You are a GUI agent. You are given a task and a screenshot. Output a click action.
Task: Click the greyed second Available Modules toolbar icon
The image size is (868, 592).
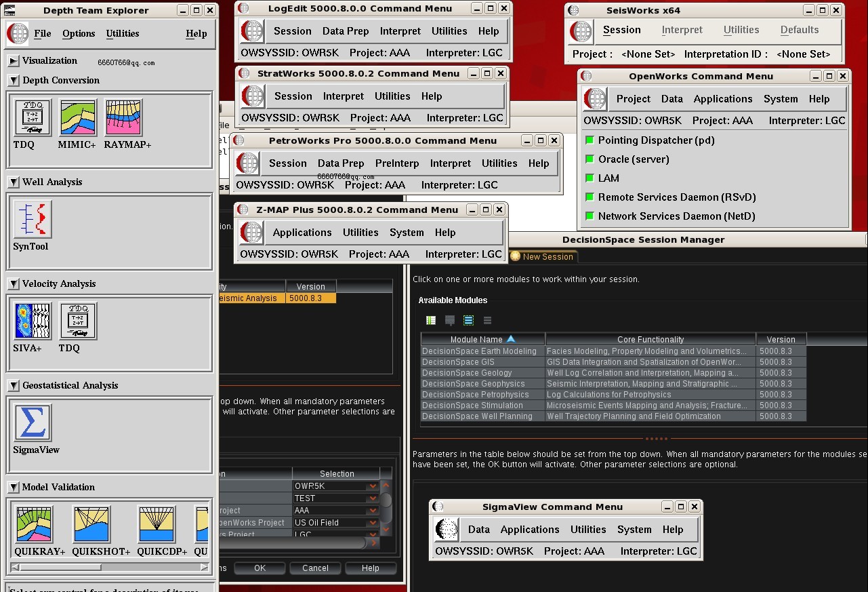(450, 320)
